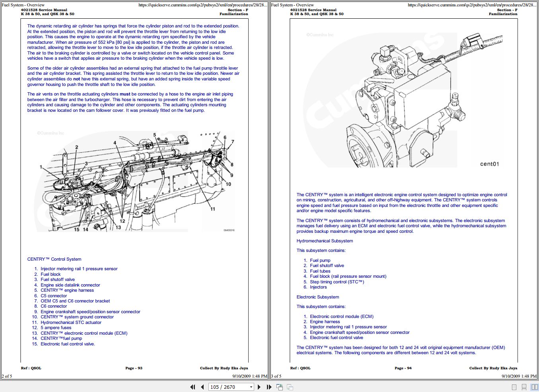
Task: Click 'Step timing control (STC™)' item
Action: [337, 282]
